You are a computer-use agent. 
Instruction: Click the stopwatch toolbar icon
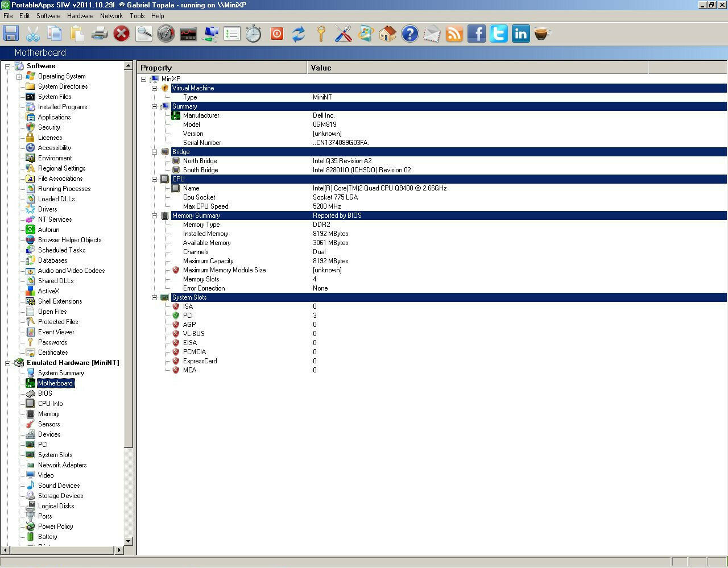tap(254, 34)
